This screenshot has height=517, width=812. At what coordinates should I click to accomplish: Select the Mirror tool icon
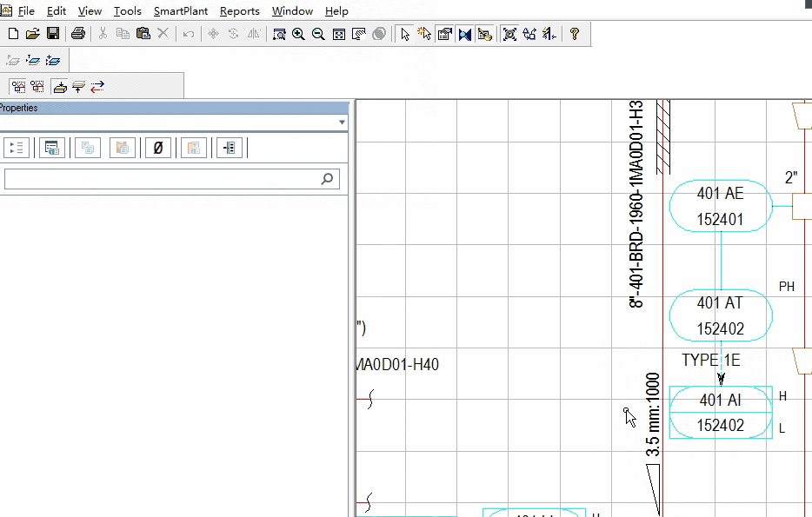254,34
